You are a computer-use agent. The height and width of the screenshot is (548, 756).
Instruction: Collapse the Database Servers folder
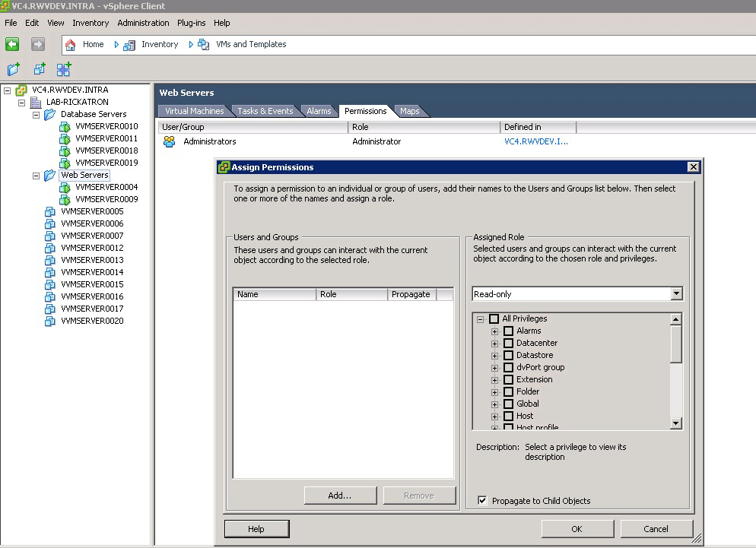37,116
